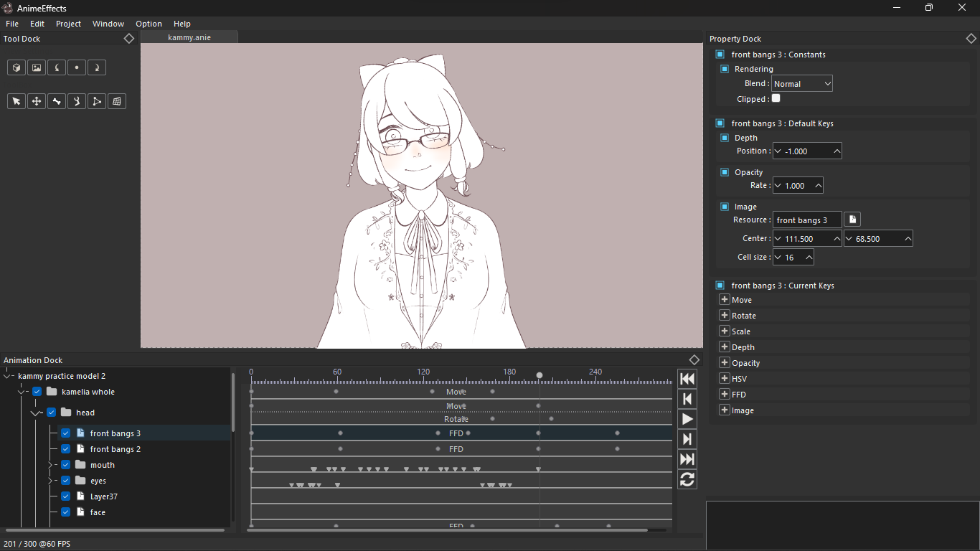980x551 pixels.
Task: Click the picture view-setting icon
Action: (x=37, y=67)
